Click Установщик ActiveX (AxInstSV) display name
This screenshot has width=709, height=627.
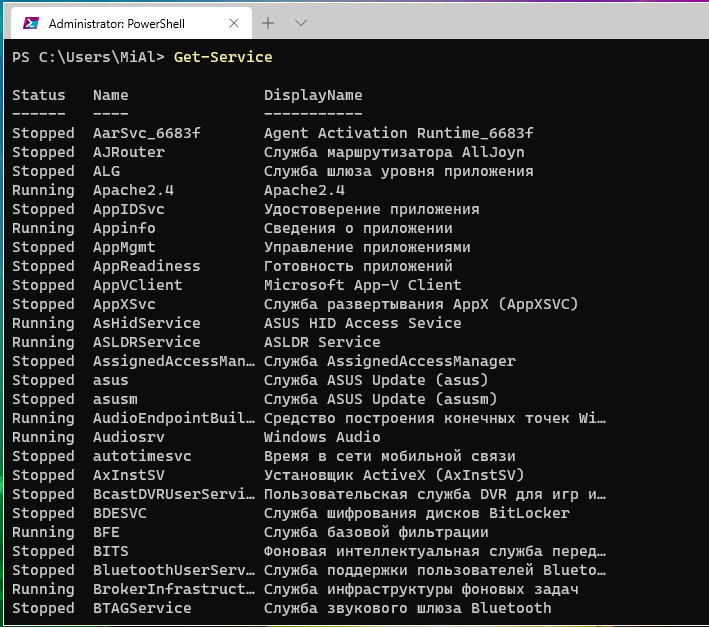pos(394,475)
